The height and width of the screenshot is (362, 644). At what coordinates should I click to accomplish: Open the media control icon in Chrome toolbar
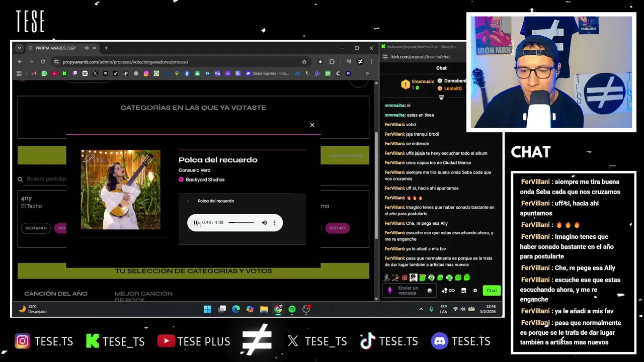[x=349, y=61]
